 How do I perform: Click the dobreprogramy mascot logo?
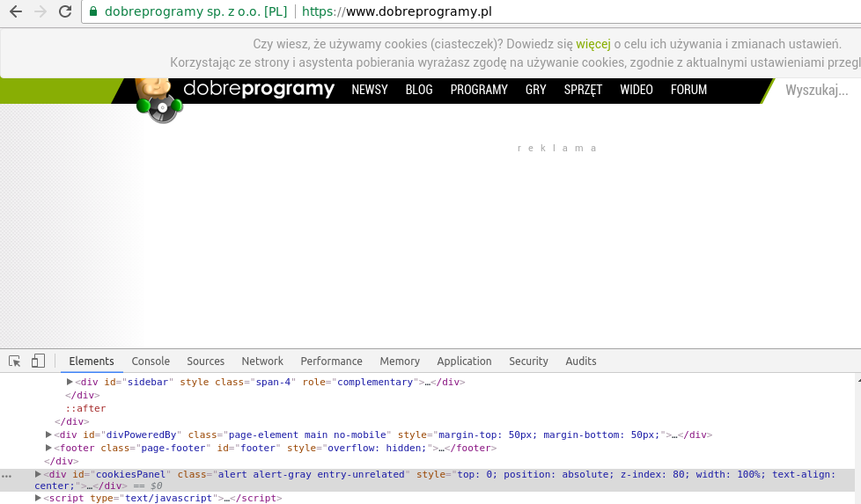click(158, 101)
